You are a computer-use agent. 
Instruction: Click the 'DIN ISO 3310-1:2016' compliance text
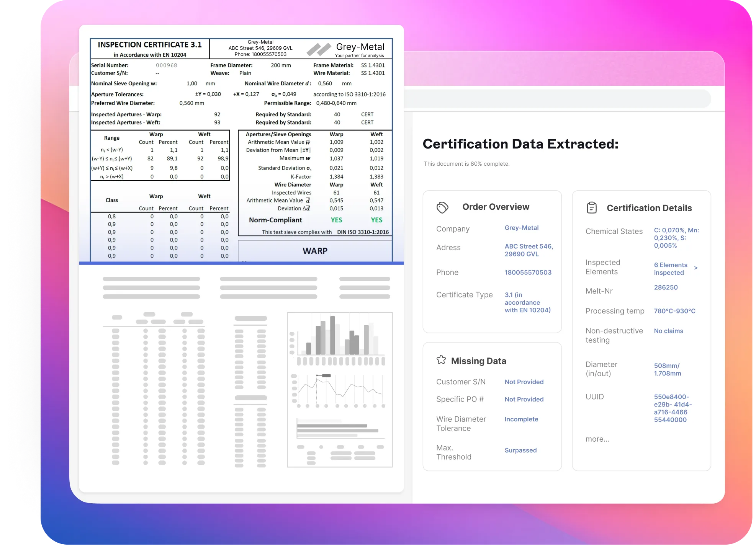coord(363,232)
